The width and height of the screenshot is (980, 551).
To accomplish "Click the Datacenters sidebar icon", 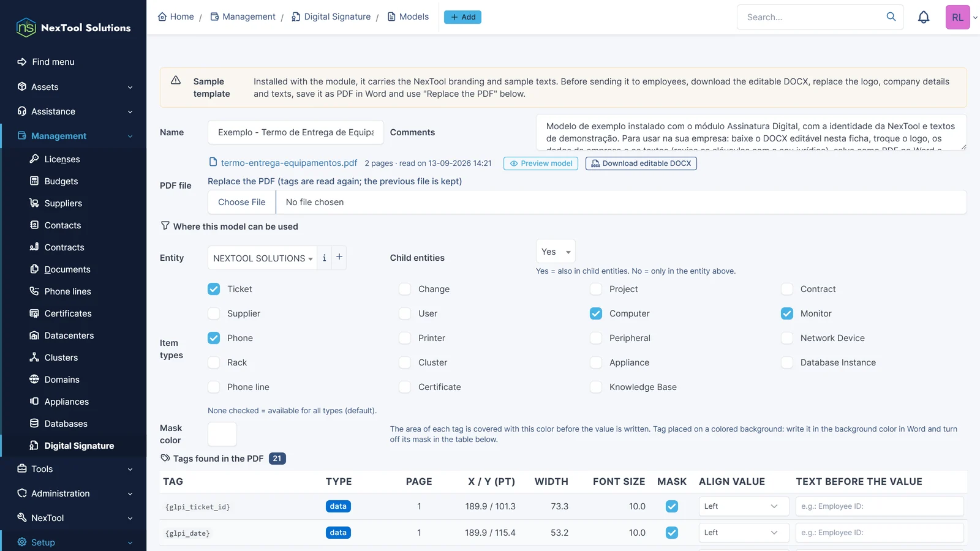I will pos(34,335).
